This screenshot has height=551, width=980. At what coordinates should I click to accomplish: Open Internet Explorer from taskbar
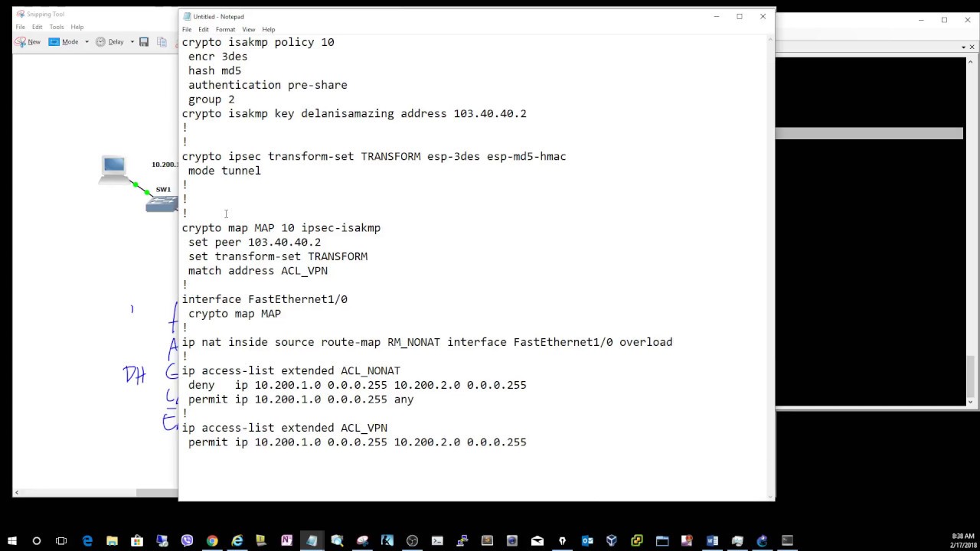[237, 541]
